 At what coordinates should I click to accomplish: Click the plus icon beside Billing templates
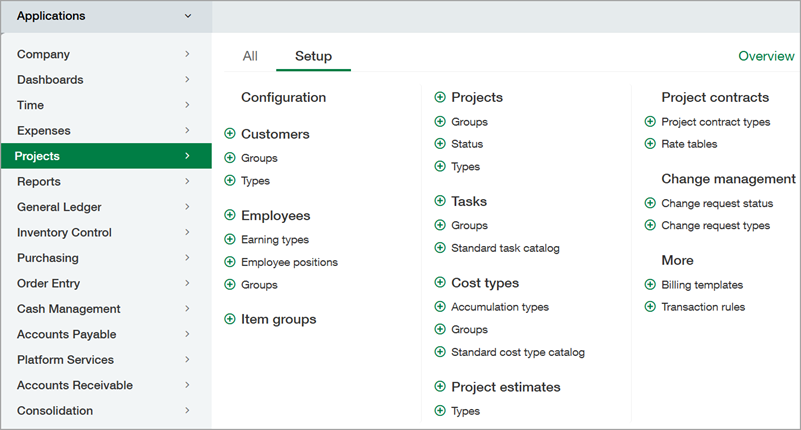(x=650, y=285)
